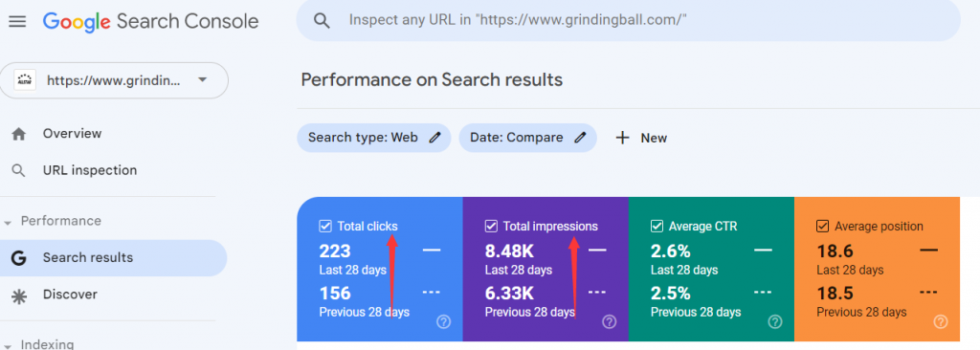
Task: Uncheck the Total clicks checkbox
Action: point(325,227)
